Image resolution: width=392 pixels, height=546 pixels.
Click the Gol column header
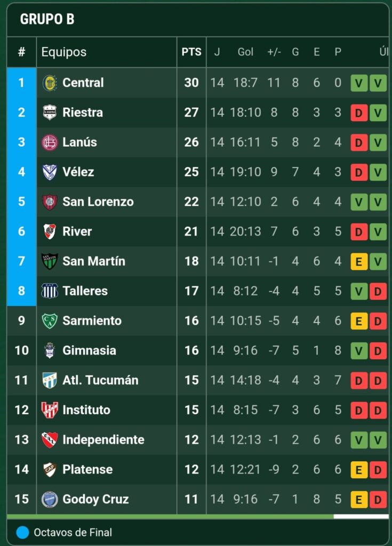245,52
